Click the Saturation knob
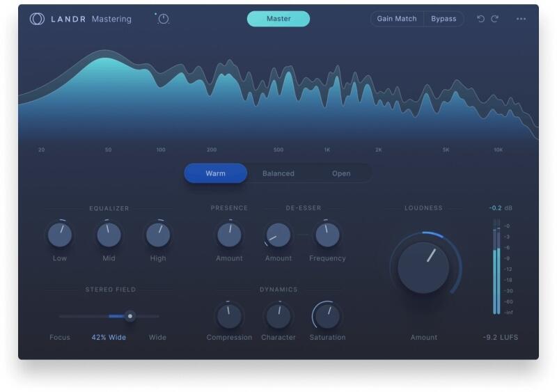Viewport: 557px width, 392px height. pyautogui.click(x=327, y=316)
